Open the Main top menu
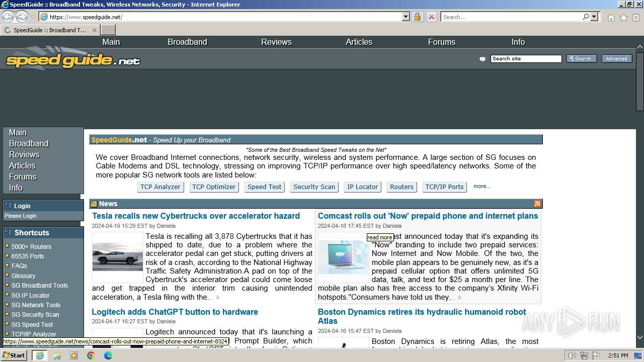This screenshot has width=644, height=362. click(x=111, y=42)
